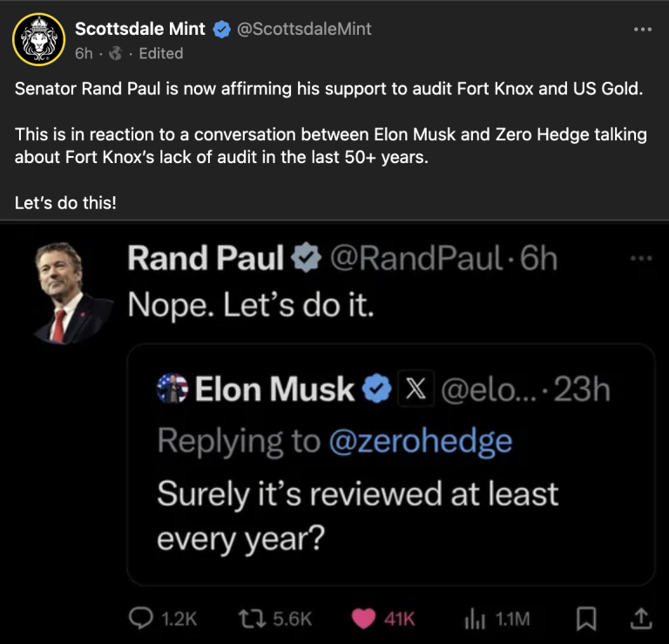Viewport: 669px width, 644px height.
Task: Open the three-dot post options menu
Action: 643,30
